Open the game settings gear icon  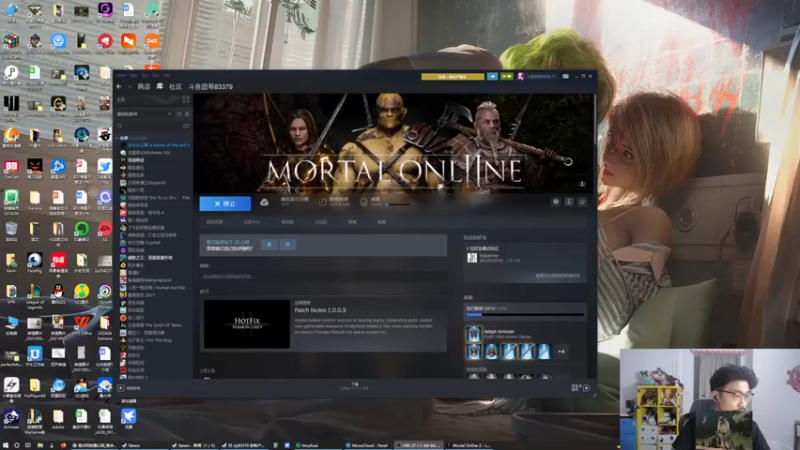556,202
